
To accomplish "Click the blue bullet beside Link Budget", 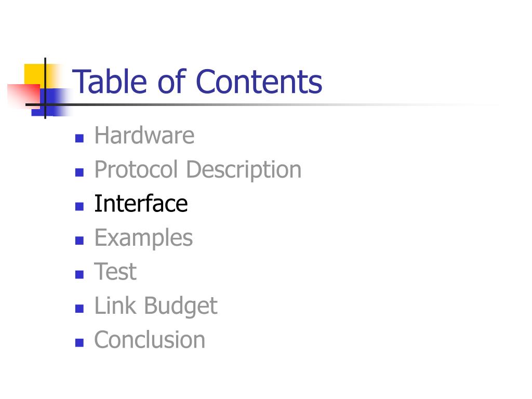I will coord(79,309).
